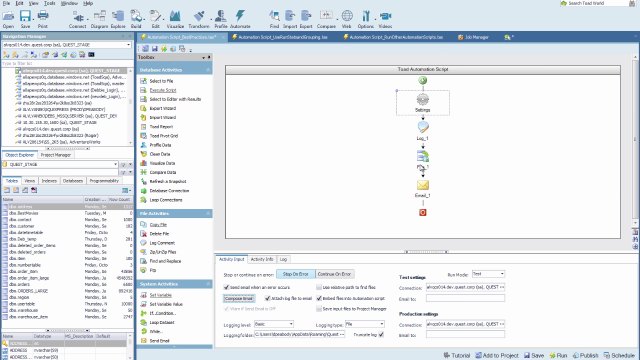The image size is (640, 360).
Task: Select Send Email in the Toolbox
Action: pos(160,341)
